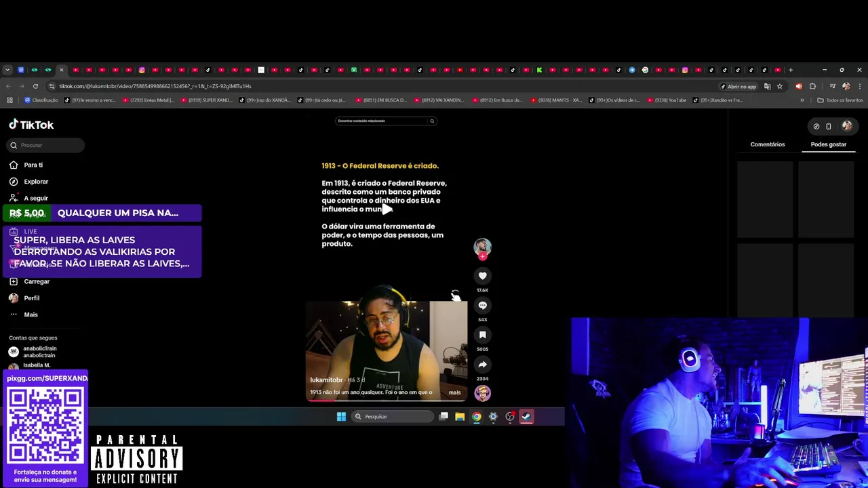Show more bookmarks chevron

802,100
